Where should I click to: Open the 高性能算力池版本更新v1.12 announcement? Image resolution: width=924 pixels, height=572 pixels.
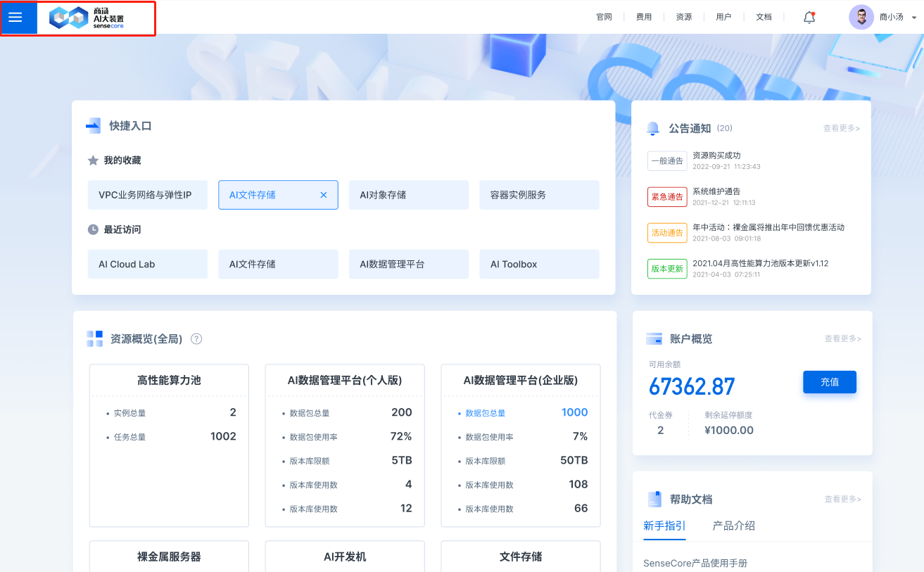(761, 263)
